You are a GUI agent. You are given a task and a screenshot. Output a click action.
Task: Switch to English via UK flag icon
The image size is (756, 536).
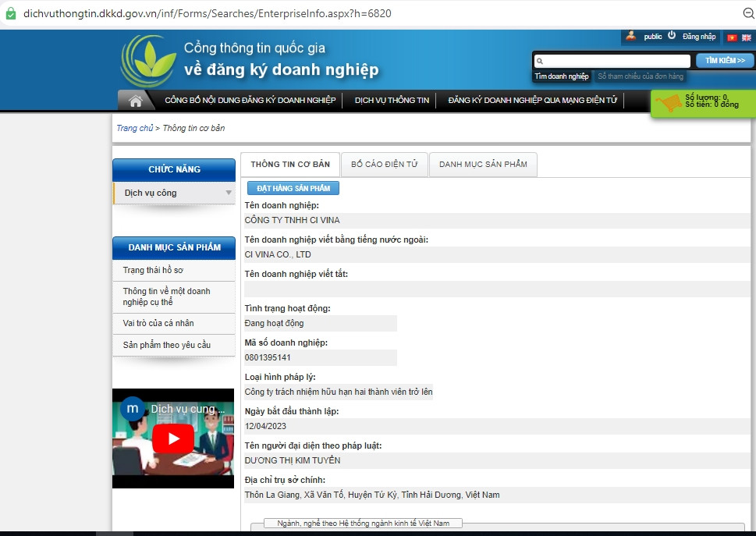point(746,37)
